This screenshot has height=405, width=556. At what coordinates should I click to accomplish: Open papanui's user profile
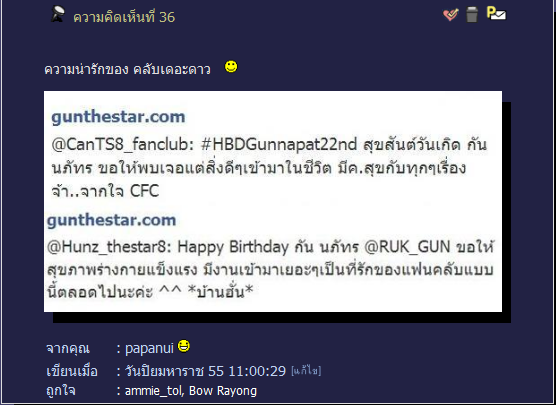pyautogui.click(x=149, y=348)
